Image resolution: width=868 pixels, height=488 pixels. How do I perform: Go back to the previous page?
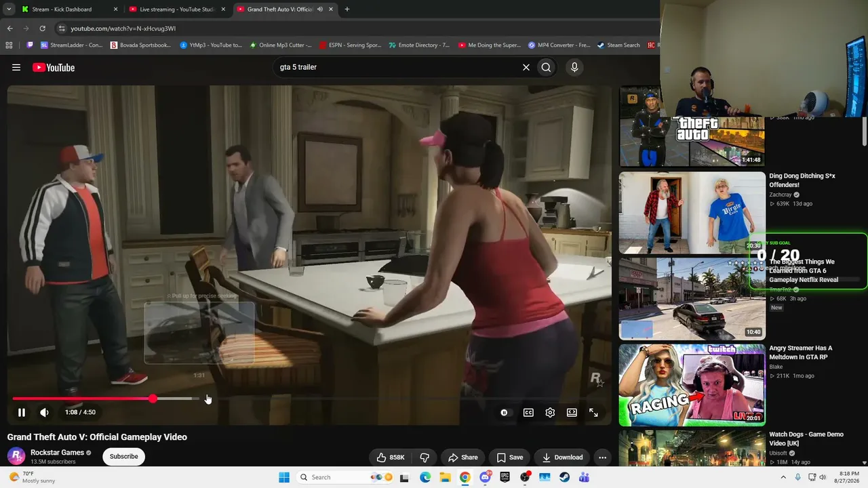point(9,28)
